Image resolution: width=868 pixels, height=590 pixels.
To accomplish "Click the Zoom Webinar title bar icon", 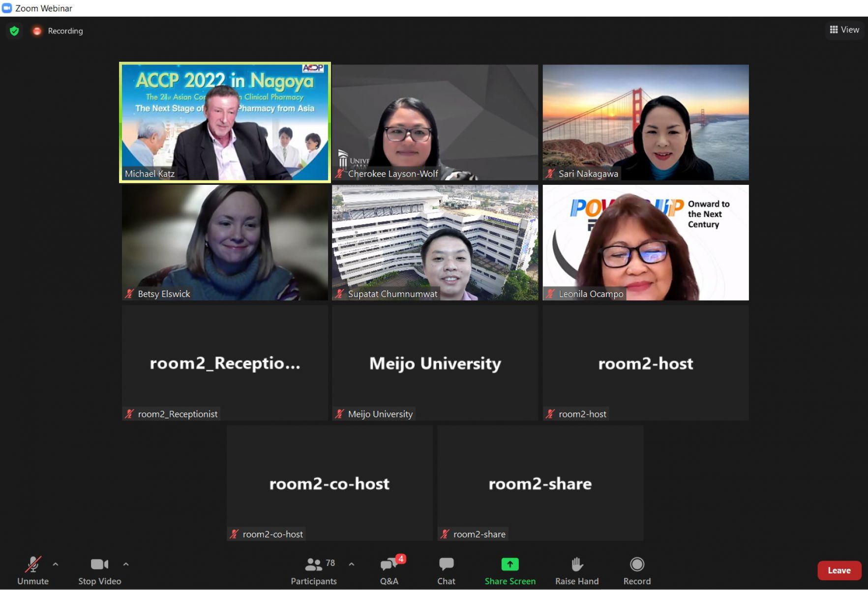I will (x=7, y=8).
